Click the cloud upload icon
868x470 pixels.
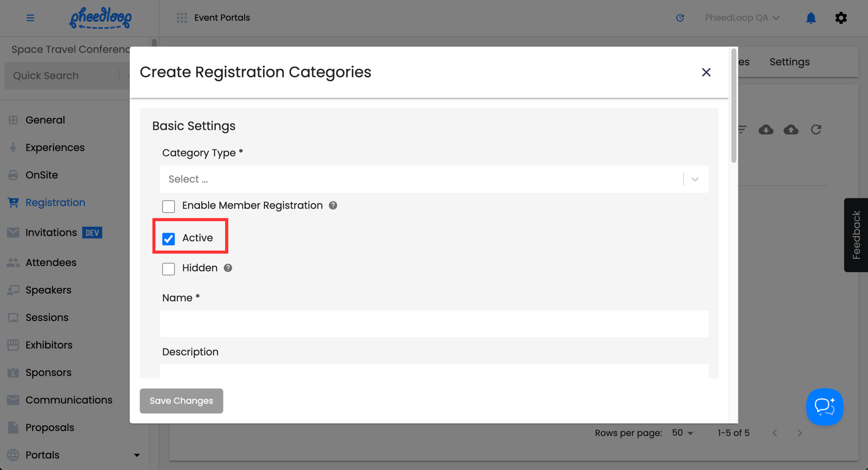(x=791, y=130)
